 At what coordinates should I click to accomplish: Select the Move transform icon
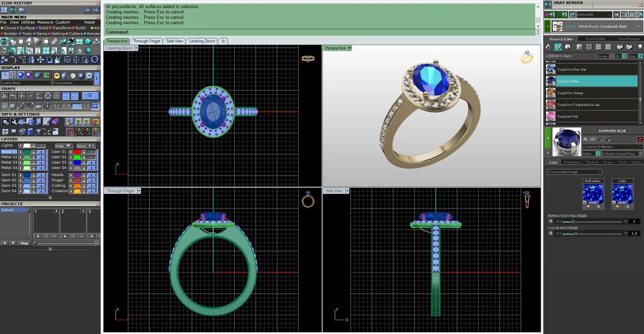(40, 60)
